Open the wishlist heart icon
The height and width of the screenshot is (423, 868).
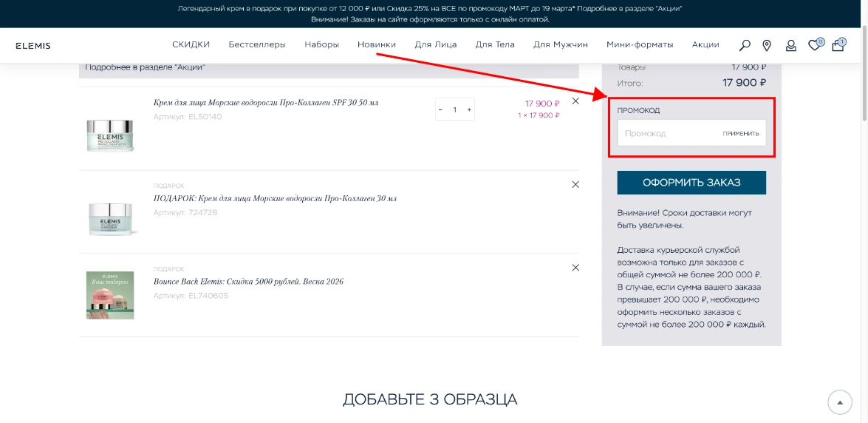point(815,45)
